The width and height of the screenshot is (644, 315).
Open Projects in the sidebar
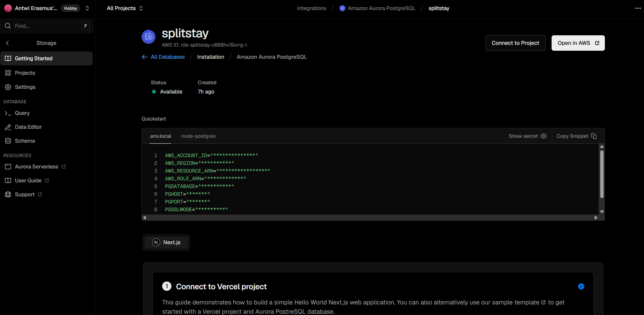47,73
